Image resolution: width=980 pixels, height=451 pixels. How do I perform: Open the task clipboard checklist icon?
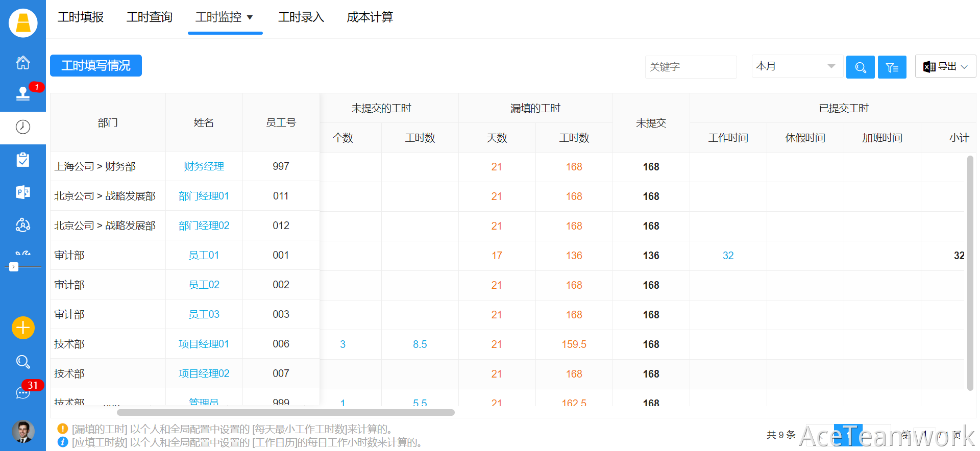23,160
